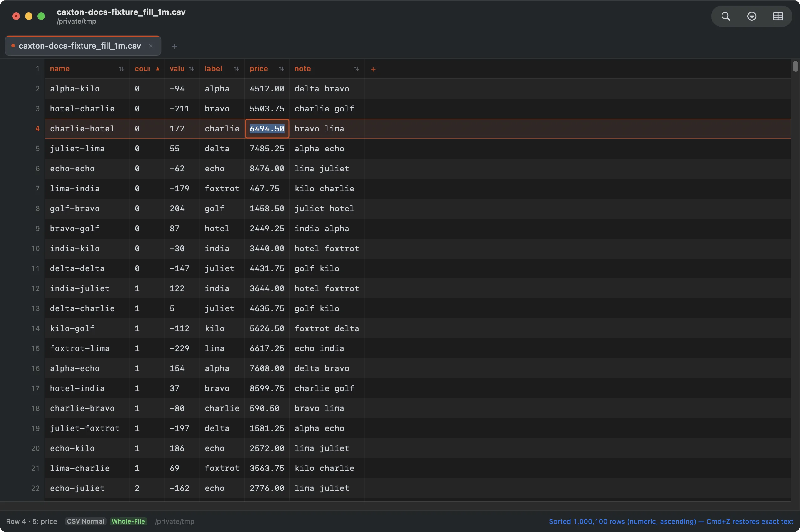Click label cell kilo in kilo-golf row

pyautogui.click(x=222, y=329)
